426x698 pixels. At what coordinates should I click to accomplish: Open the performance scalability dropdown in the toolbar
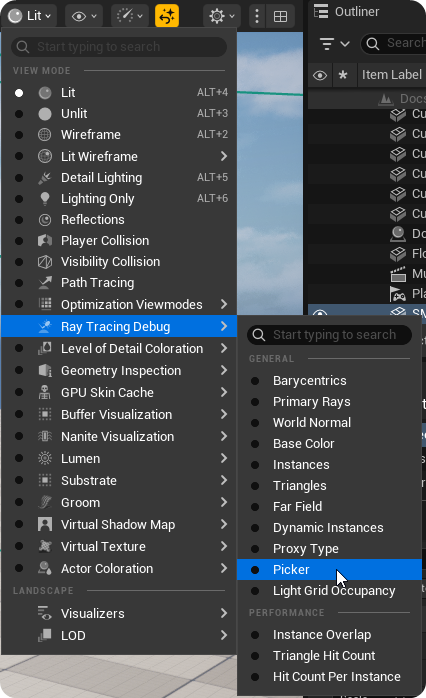click(x=129, y=16)
